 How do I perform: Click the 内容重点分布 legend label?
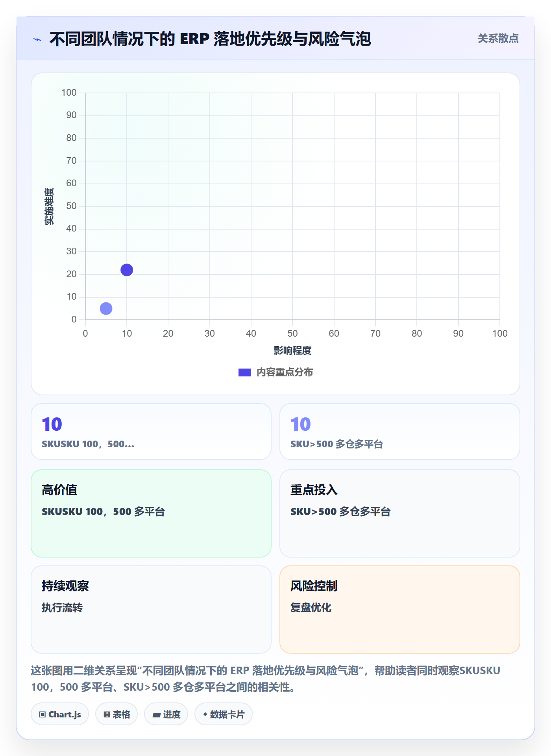pyautogui.click(x=285, y=372)
